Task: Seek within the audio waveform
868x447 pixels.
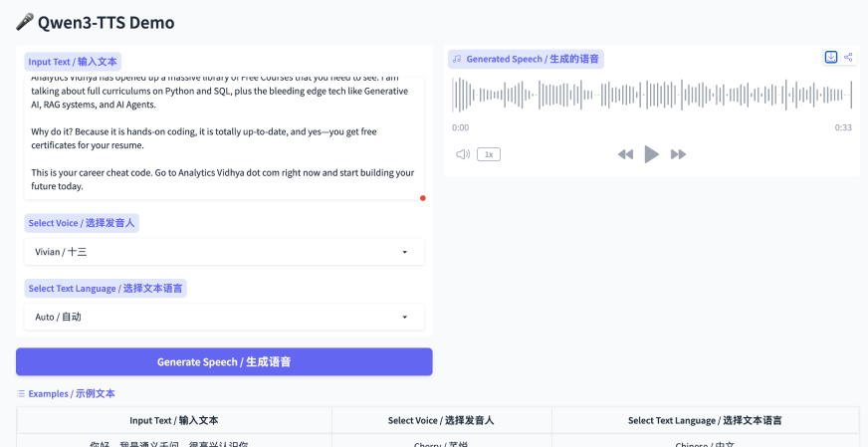Action: click(x=652, y=96)
